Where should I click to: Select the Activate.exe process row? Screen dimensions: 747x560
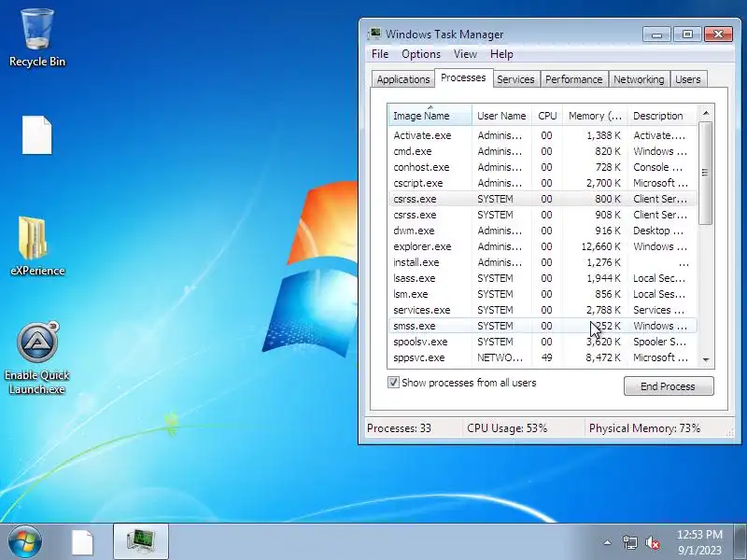(x=543, y=135)
